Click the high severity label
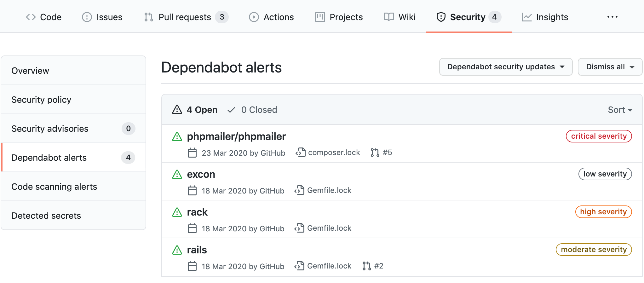 coord(603,212)
